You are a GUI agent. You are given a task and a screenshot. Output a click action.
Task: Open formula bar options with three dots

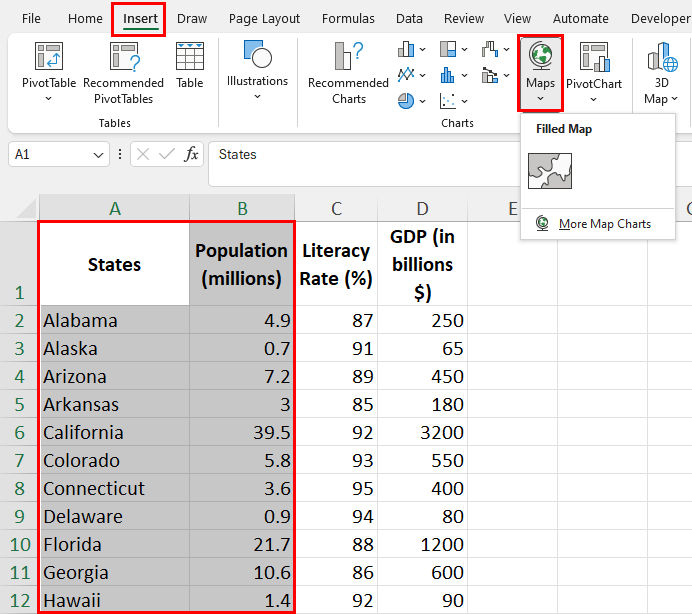120,154
